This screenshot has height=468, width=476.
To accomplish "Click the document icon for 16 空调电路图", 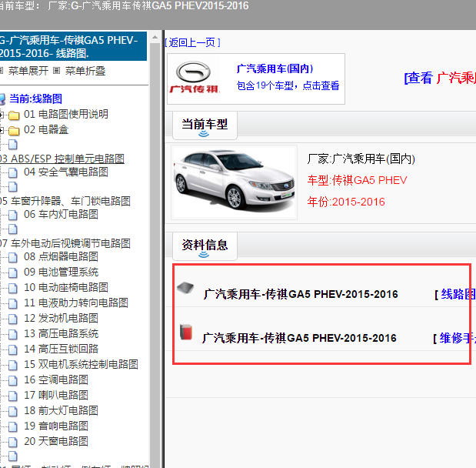I will click(13, 380).
